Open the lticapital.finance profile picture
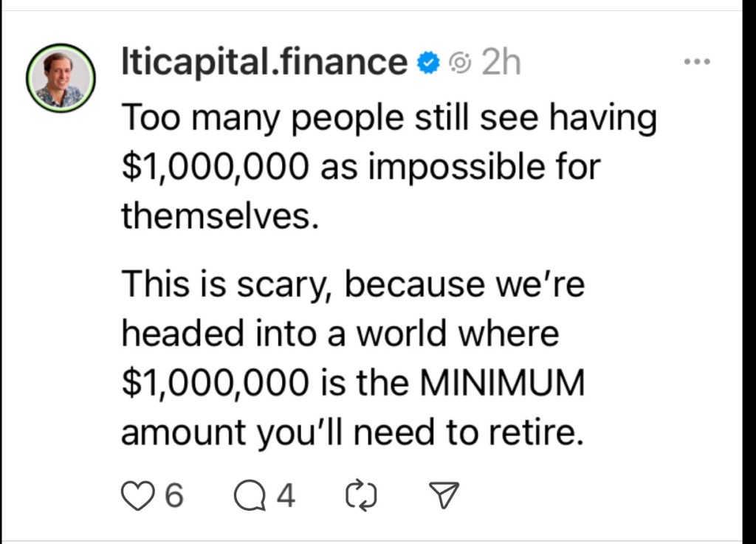 [x=61, y=78]
